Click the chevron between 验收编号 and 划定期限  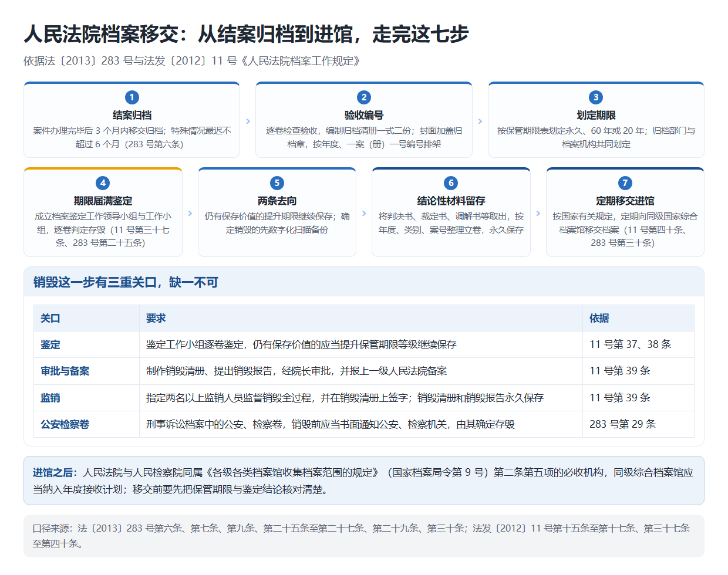pyautogui.click(x=480, y=121)
